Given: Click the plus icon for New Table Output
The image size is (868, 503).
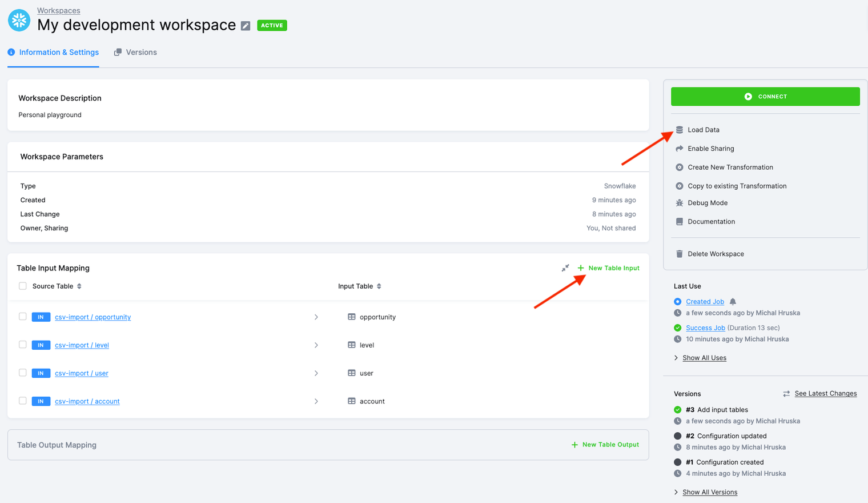Looking at the screenshot, I should click(575, 445).
